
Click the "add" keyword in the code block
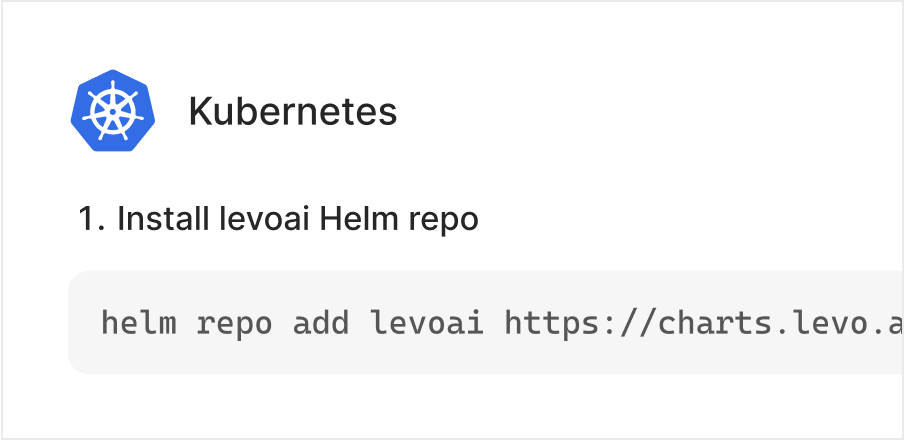(322, 324)
